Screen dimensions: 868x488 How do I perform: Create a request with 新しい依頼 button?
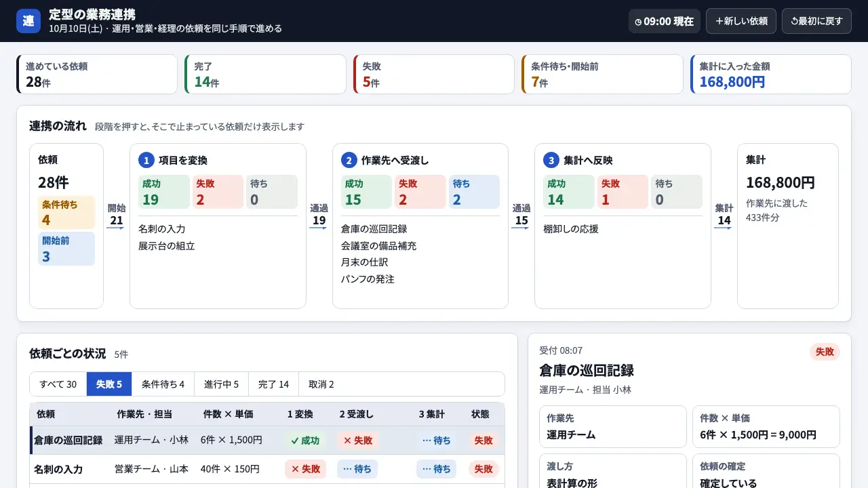tap(741, 21)
